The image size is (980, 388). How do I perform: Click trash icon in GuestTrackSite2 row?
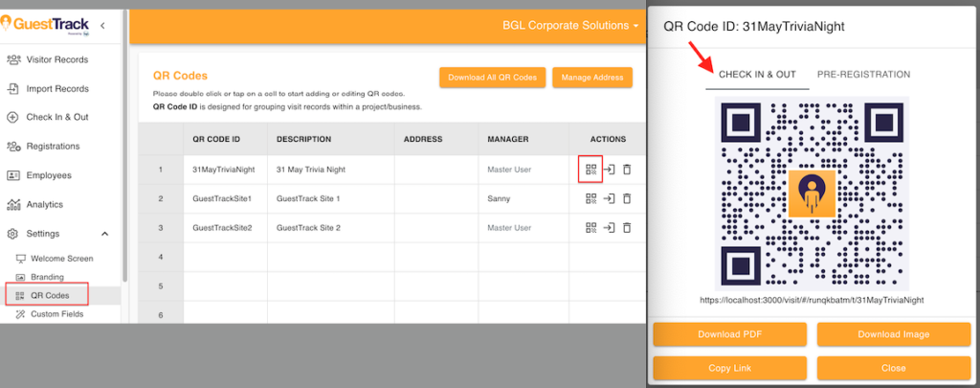[x=627, y=228]
